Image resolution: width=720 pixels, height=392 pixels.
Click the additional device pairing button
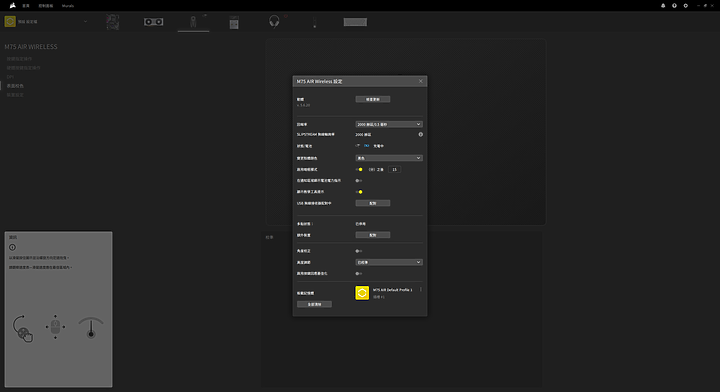(x=373, y=235)
